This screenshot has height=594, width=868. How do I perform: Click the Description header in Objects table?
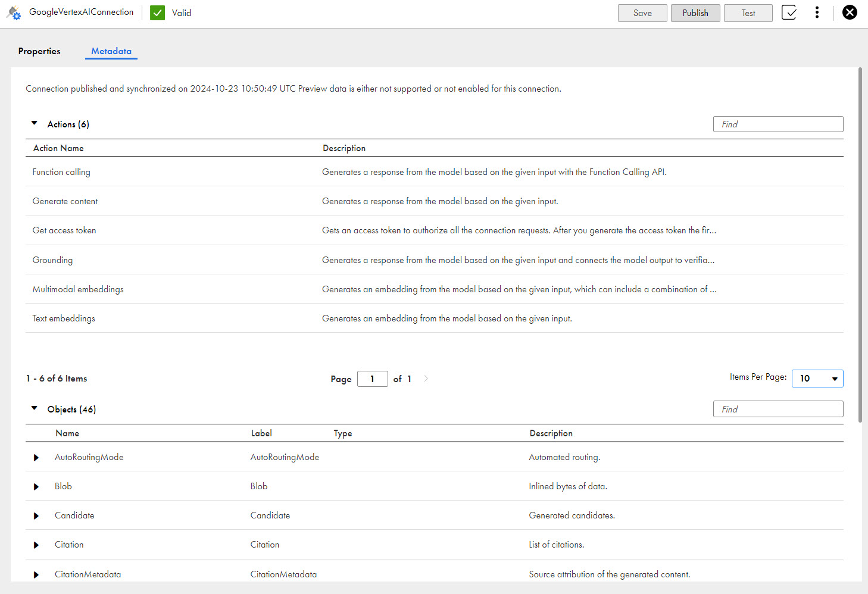pos(551,433)
